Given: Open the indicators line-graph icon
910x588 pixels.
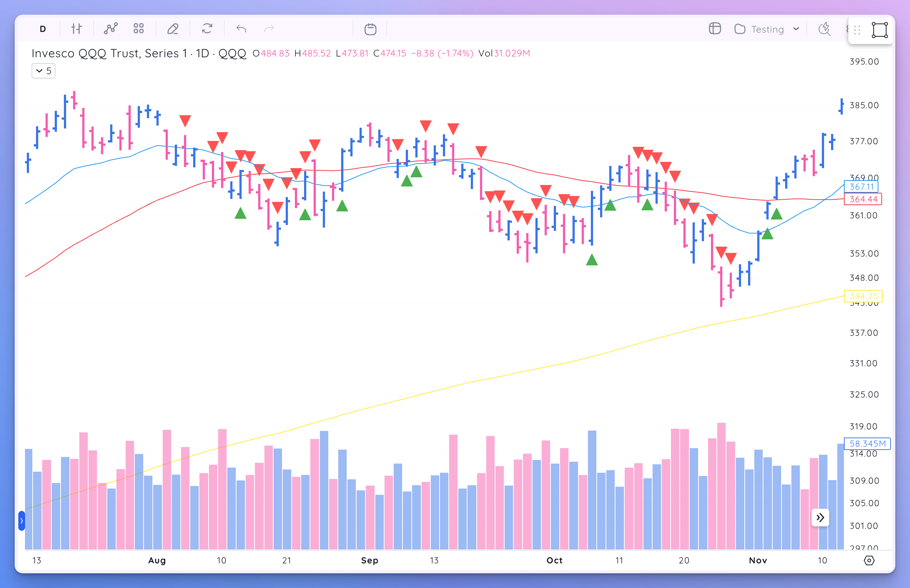Looking at the screenshot, I should (111, 29).
